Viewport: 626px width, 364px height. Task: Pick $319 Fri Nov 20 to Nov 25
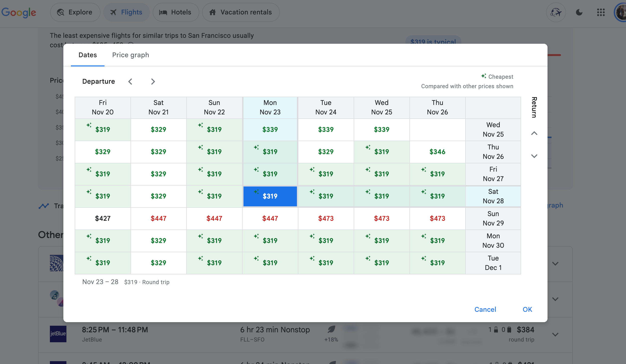[103, 130]
